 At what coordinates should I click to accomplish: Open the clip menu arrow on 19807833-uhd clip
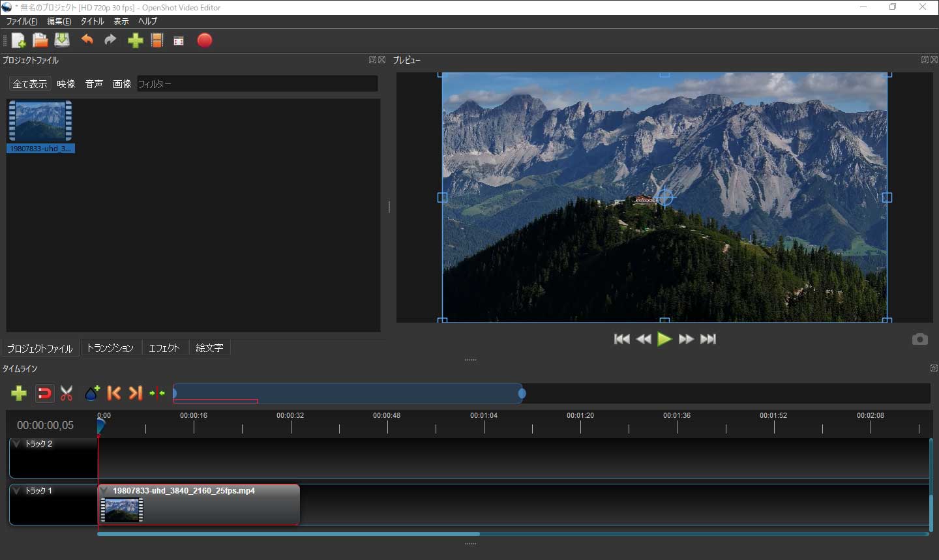(105, 491)
